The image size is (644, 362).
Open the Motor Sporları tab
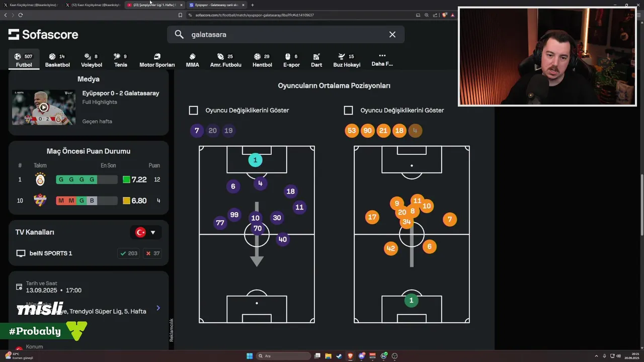click(157, 60)
